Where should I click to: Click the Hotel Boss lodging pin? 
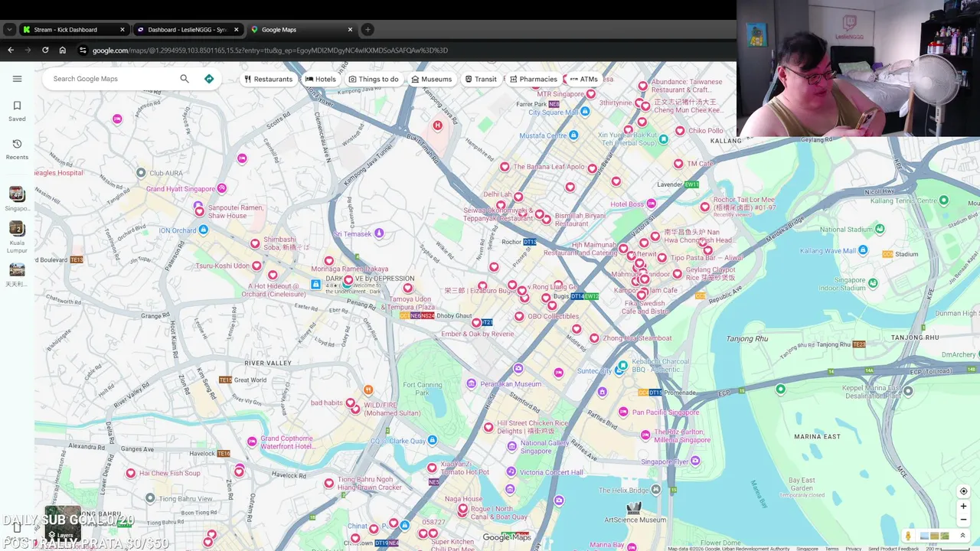point(652,204)
